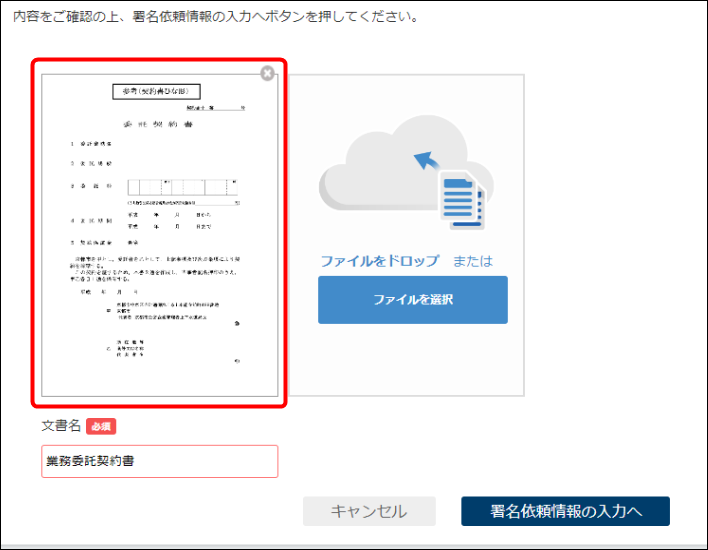Click the 参考(契約書ひな形) title box in preview
708x550 pixels.
tap(156, 91)
